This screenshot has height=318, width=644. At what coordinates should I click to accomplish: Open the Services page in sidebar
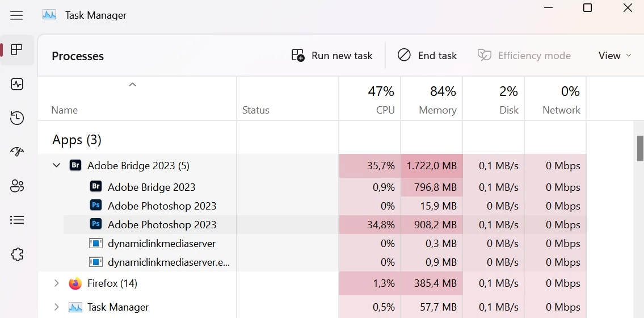16,254
